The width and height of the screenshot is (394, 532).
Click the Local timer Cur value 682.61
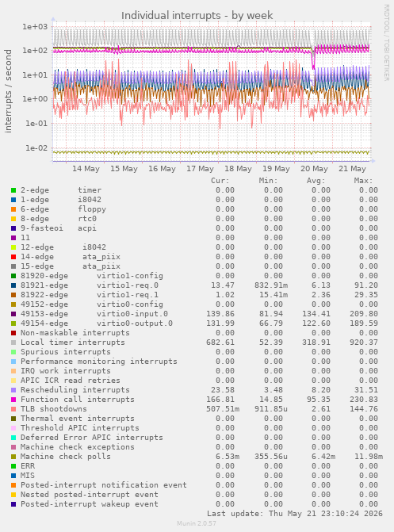(x=220, y=343)
